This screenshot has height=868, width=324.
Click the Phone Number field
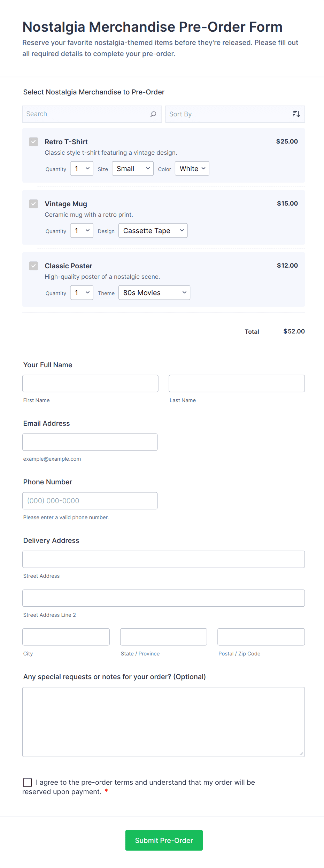90,500
